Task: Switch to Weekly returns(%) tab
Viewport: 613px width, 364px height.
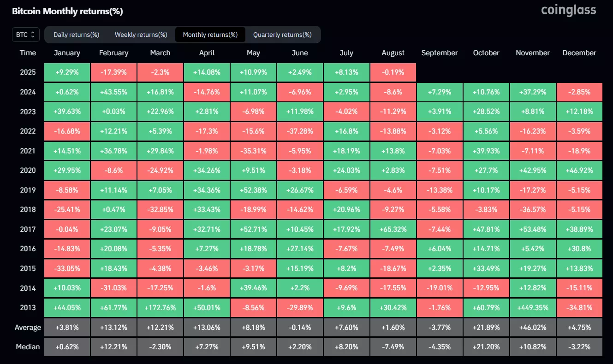Action: click(x=141, y=35)
